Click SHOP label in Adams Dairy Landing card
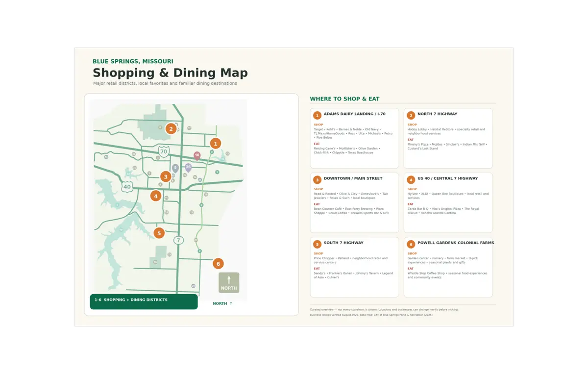Viewport: 588px width, 374px height. pos(318,125)
